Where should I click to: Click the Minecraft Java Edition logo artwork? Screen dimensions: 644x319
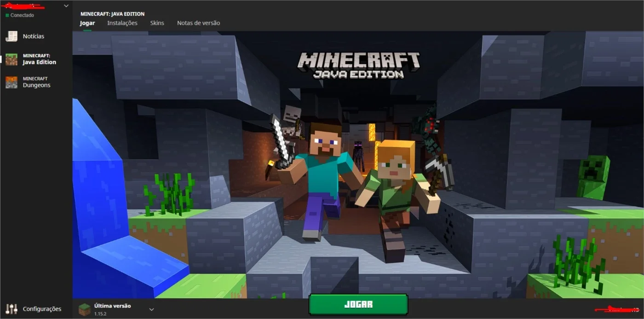click(359, 65)
